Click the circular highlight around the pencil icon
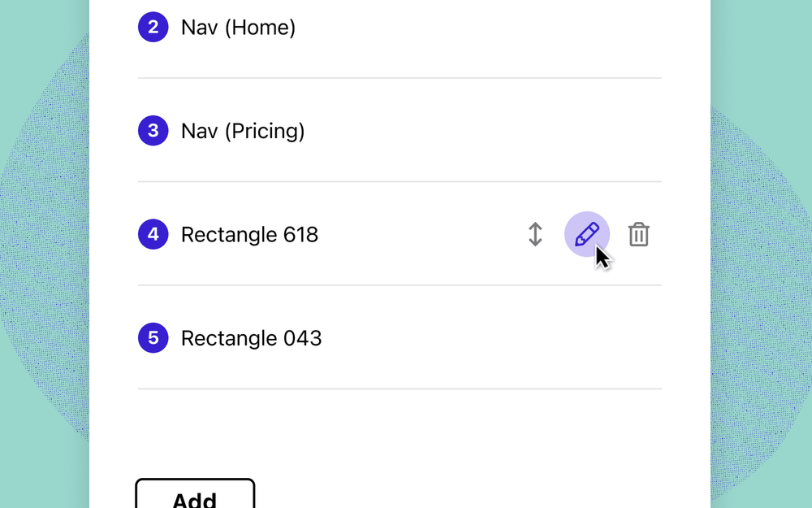This screenshot has width=812, height=508. click(586, 234)
